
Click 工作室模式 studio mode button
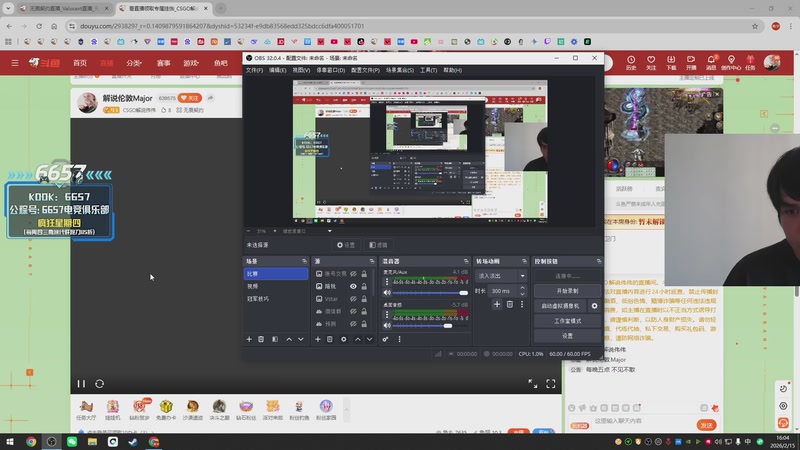[x=567, y=321]
